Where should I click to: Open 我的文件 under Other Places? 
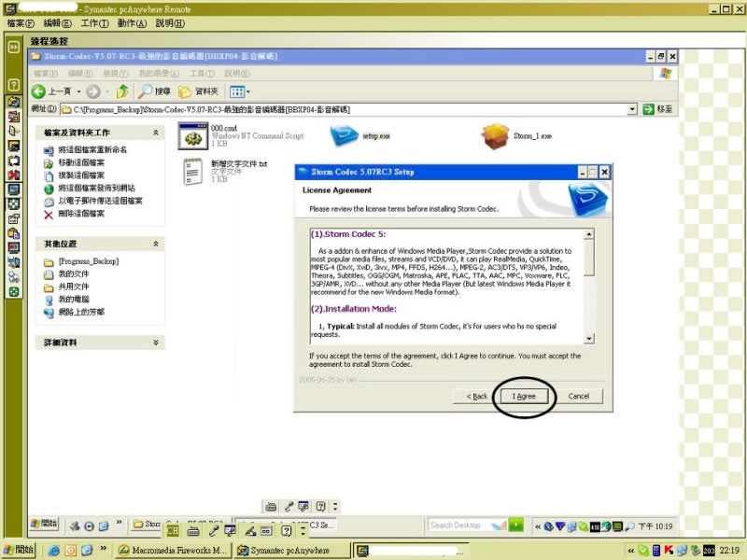point(74,274)
